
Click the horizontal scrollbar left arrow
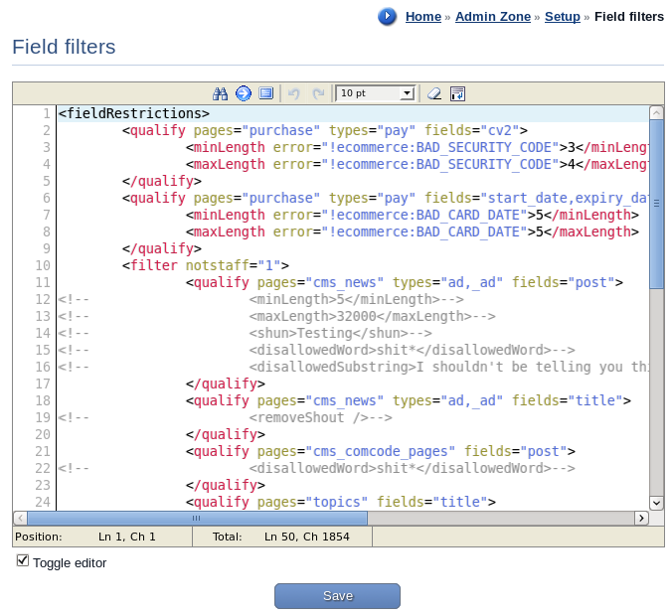point(20,518)
